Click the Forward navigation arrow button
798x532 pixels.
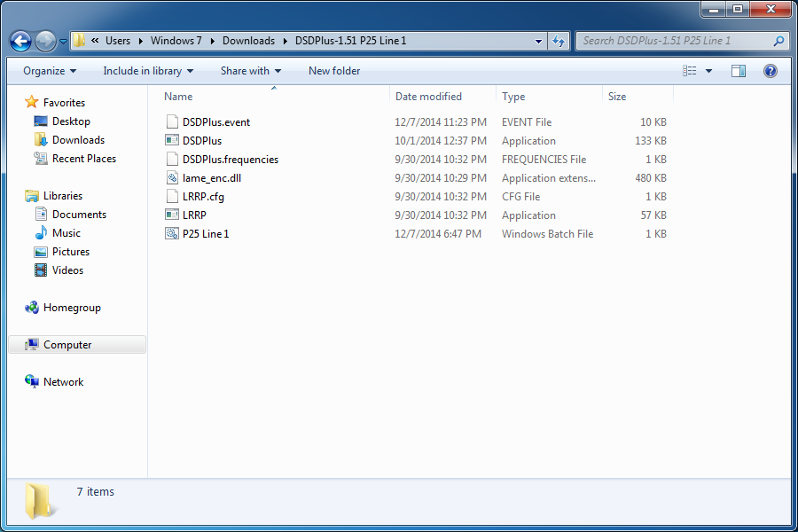(45, 42)
